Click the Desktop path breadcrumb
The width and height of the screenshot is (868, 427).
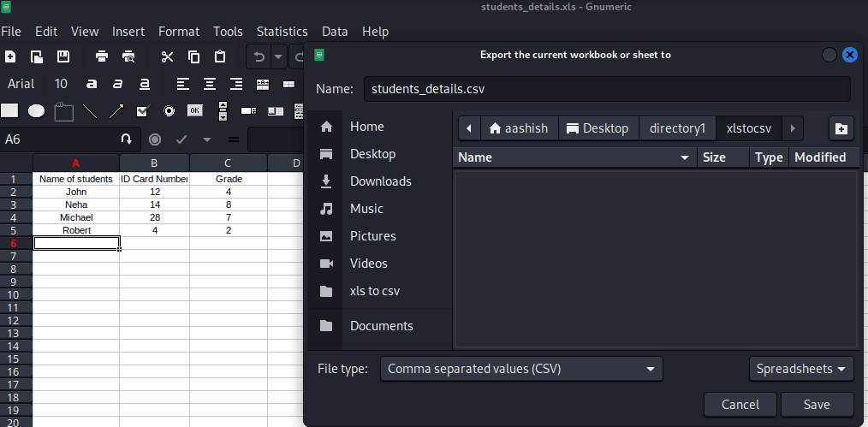pos(598,129)
